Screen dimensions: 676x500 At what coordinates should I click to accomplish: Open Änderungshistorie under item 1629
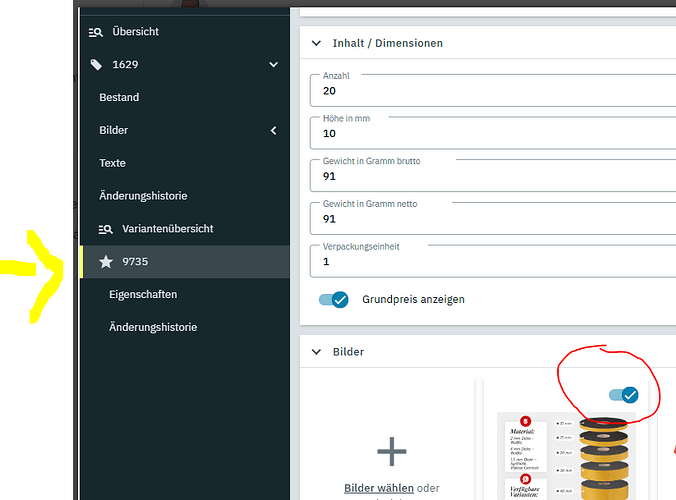(143, 196)
